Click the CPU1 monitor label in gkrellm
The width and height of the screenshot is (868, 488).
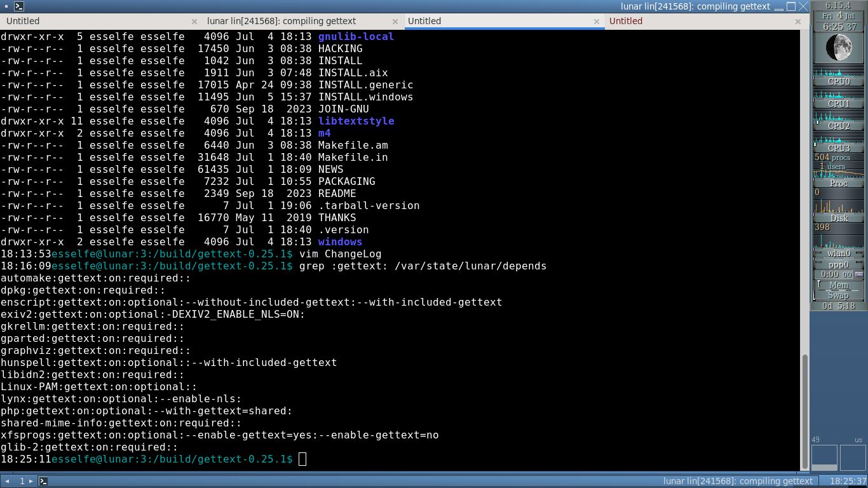click(839, 104)
